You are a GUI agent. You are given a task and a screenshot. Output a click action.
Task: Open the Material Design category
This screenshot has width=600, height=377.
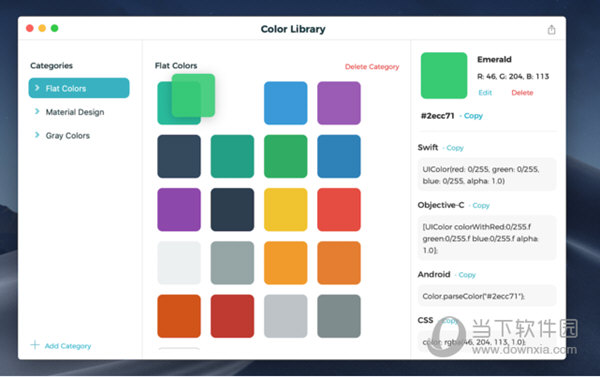(75, 112)
